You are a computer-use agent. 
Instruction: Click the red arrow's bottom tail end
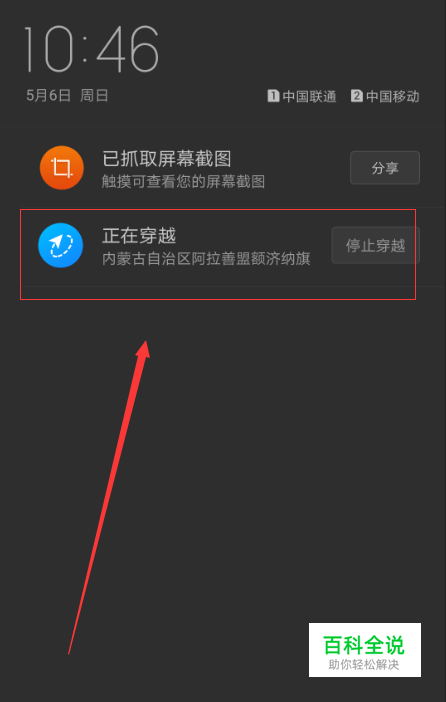tap(69, 653)
